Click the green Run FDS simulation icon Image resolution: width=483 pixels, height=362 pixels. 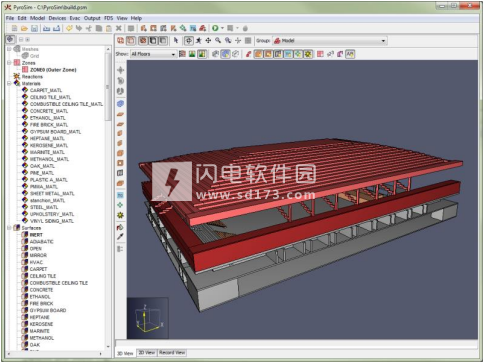point(215,28)
